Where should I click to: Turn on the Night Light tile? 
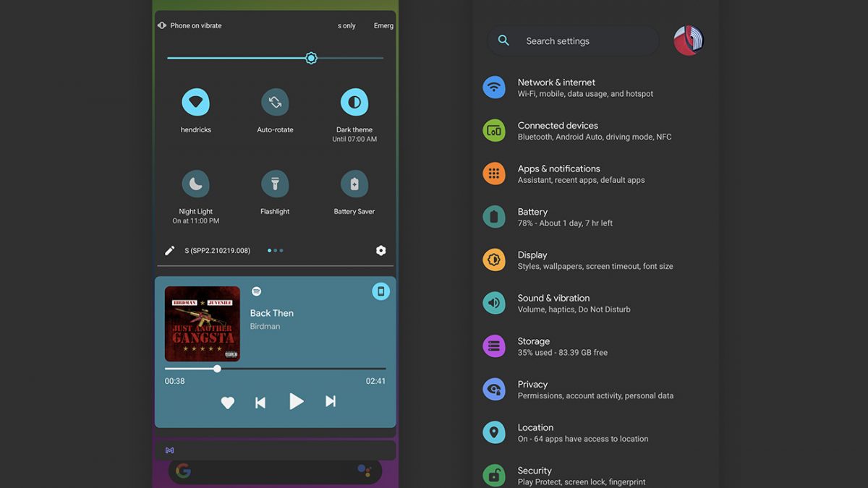(195, 184)
